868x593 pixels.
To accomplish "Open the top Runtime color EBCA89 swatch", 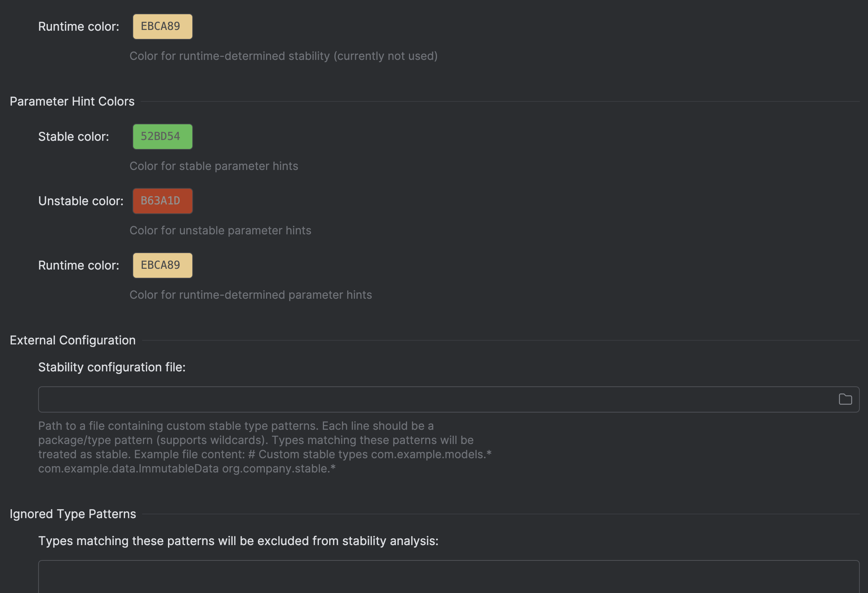I will coord(162,27).
